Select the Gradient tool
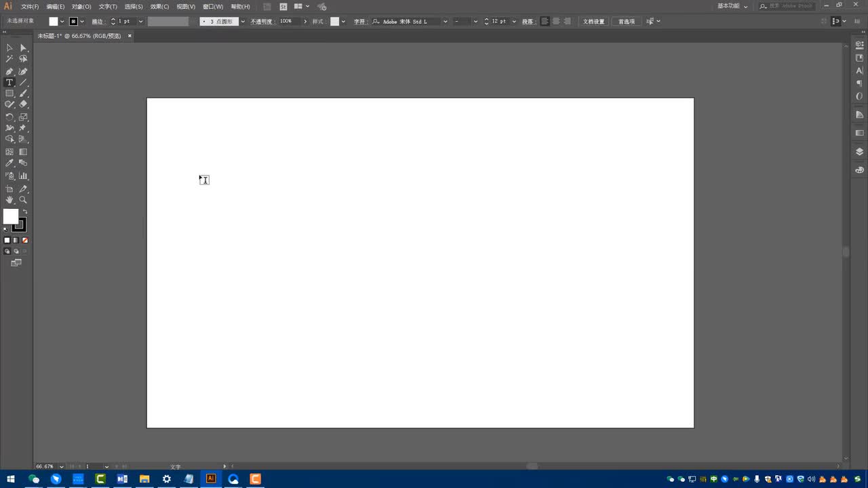The width and height of the screenshot is (868, 488). click(23, 152)
